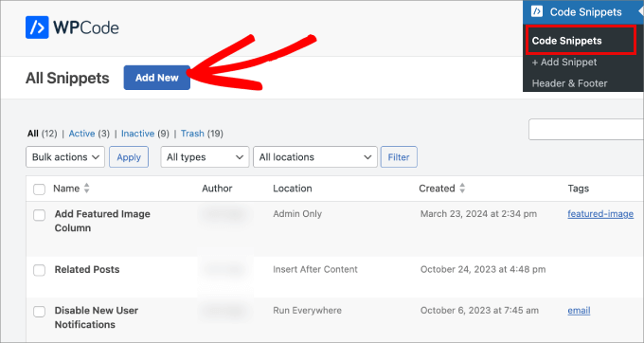Open the All types dropdown
The image size is (644, 343).
(x=205, y=157)
